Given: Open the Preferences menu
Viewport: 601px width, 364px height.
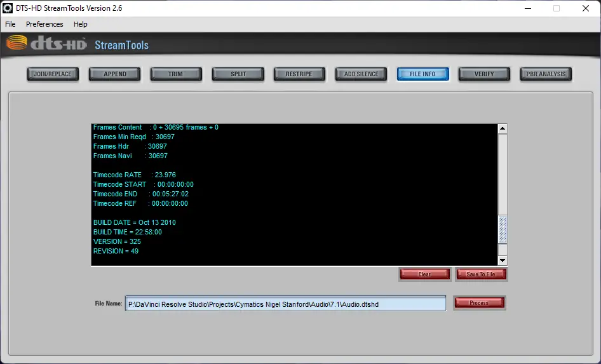Looking at the screenshot, I should pos(44,24).
